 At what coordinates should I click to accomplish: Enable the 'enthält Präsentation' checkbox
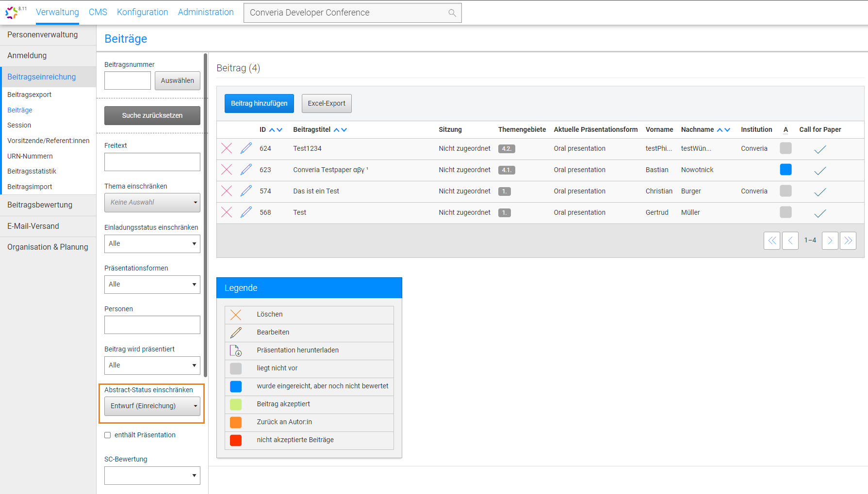coord(108,435)
